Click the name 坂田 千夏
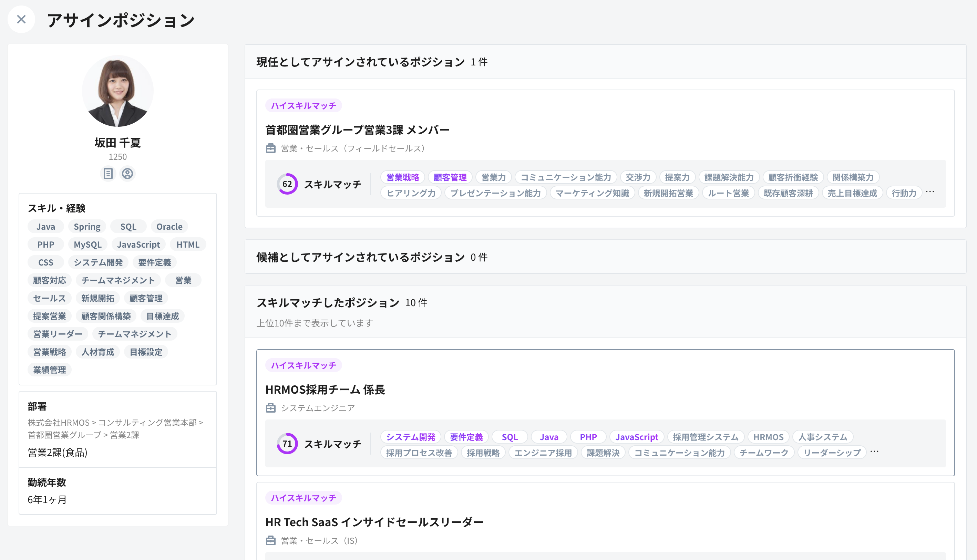977x560 pixels. [118, 143]
